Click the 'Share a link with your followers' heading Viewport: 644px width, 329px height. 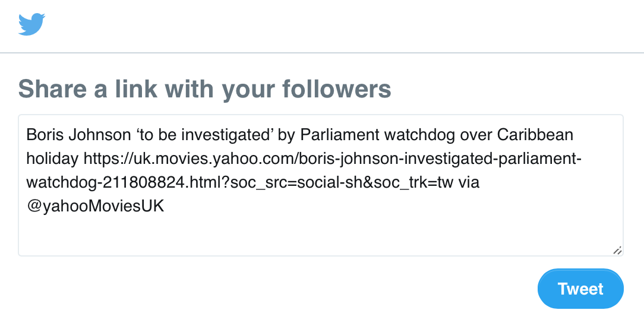pyautogui.click(x=205, y=89)
